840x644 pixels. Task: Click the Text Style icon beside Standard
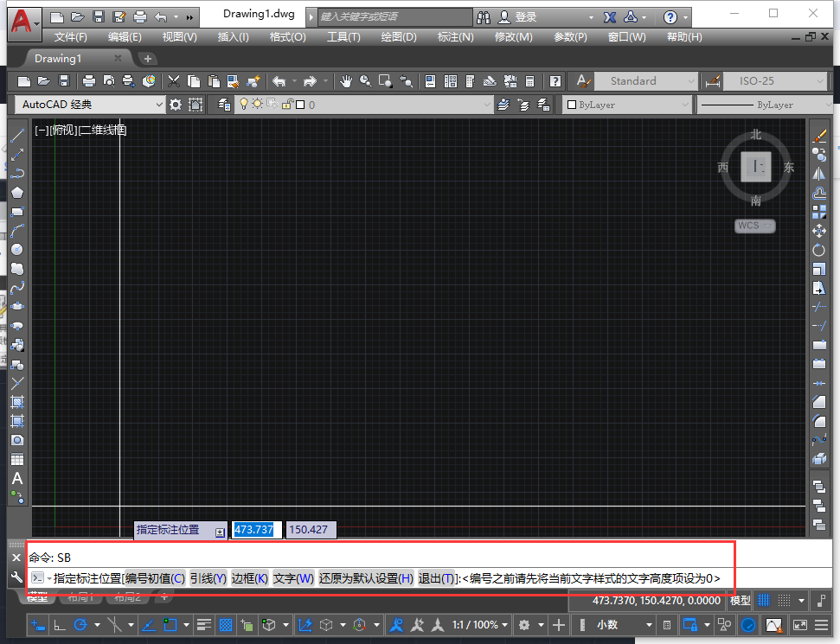click(x=583, y=81)
